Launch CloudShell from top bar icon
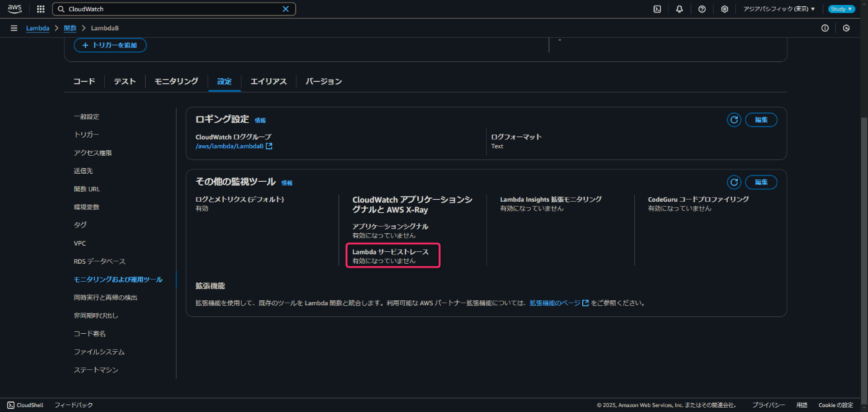This screenshot has height=412, width=868. click(x=657, y=9)
